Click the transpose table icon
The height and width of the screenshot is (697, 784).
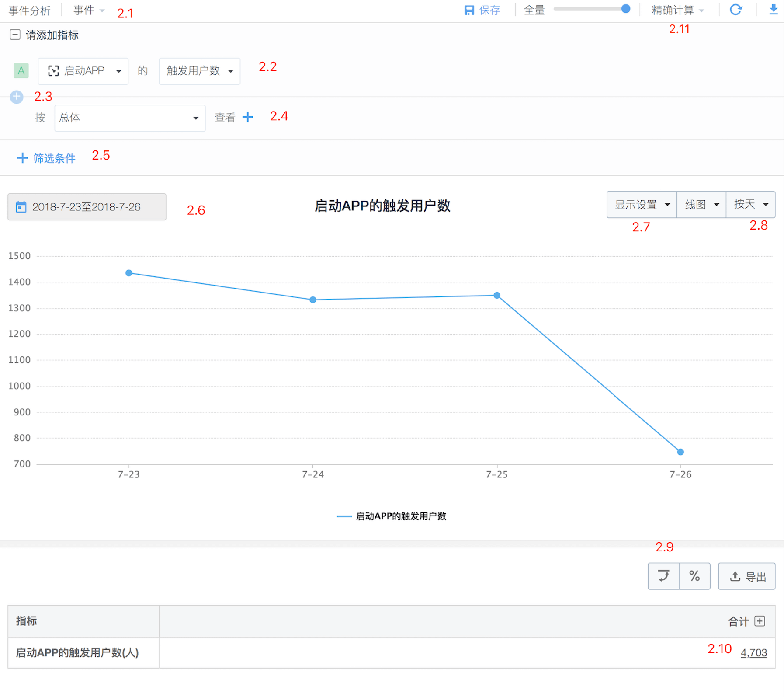pos(663,576)
